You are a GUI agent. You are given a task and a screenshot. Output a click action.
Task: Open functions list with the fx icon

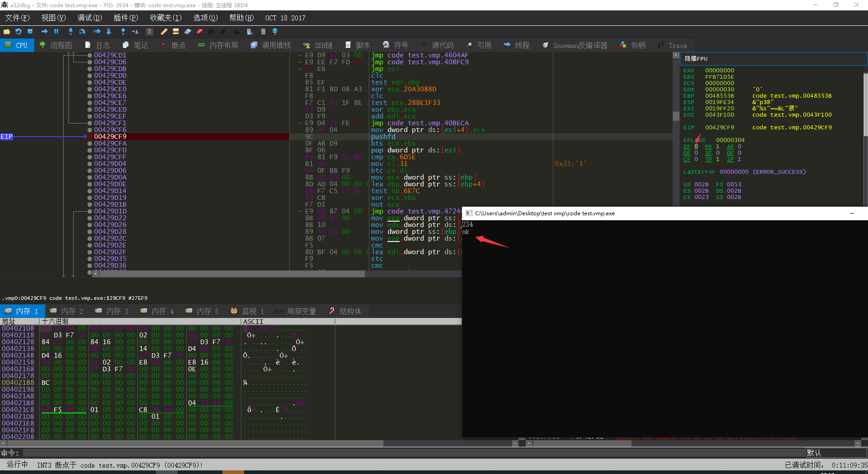pos(211,32)
